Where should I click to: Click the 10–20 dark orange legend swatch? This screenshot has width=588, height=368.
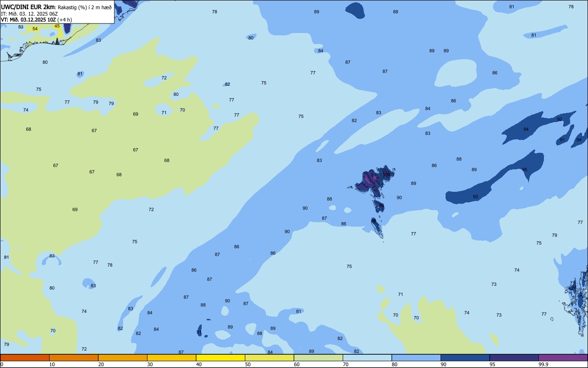[73, 357]
